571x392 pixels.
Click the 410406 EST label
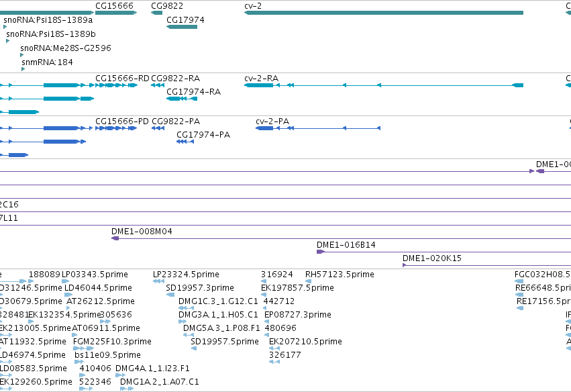95,369
